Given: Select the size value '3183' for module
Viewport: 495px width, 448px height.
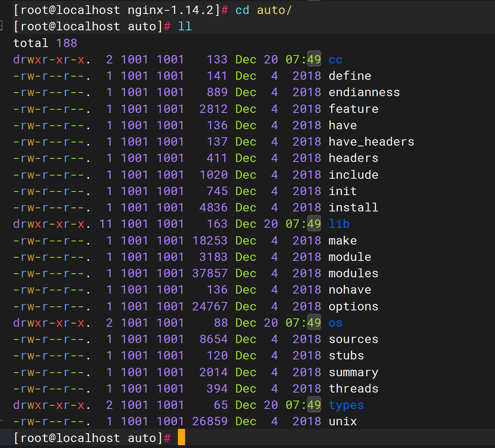Looking at the screenshot, I should pyautogui.click(x=213, y=257).
